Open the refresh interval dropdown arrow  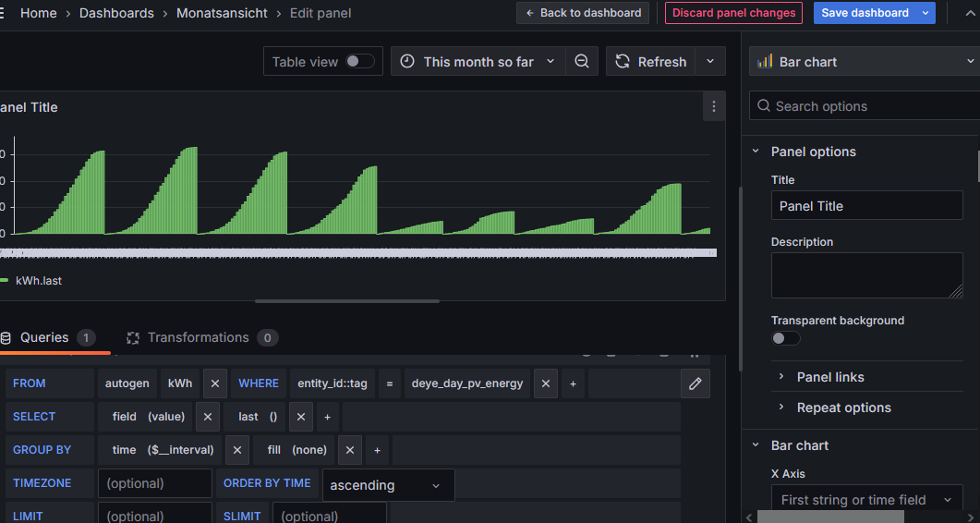709,62
